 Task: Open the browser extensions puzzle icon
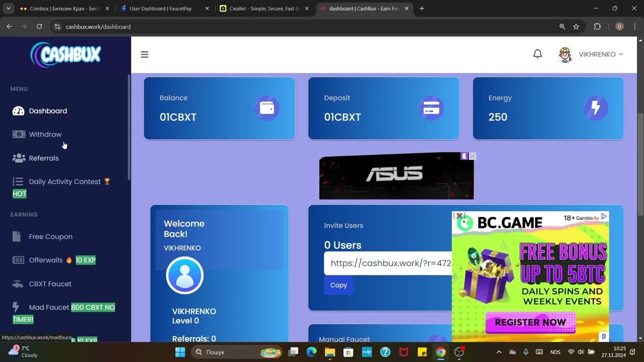click(597, 27)
